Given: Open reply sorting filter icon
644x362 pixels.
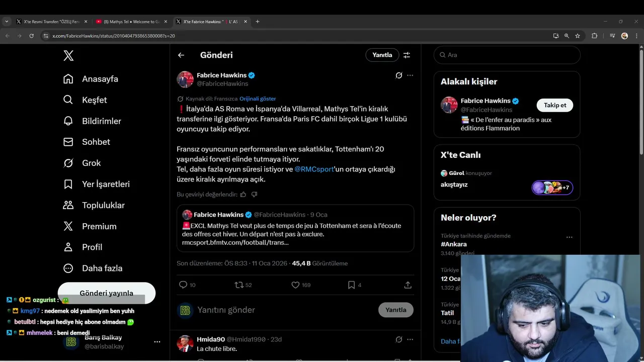Looking at the screenshot, I should [407, 55].
